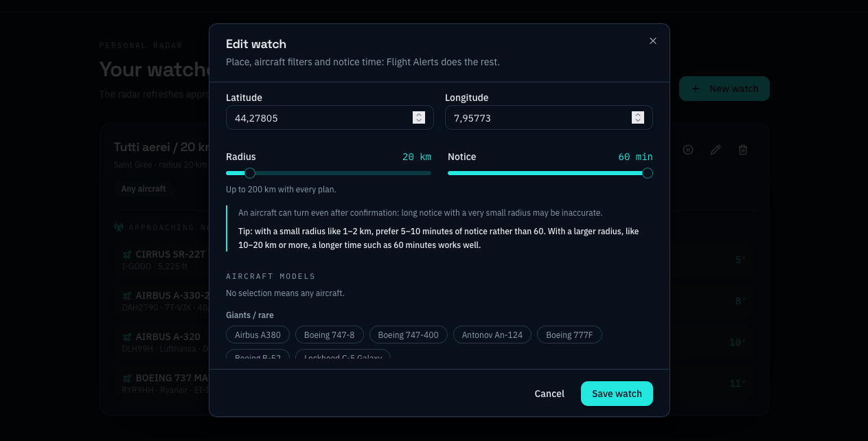This screenshot has width=868, height=441.
Task: Click the Giants / rare heading
Action: pyautogui.click(x=250, y=315)
